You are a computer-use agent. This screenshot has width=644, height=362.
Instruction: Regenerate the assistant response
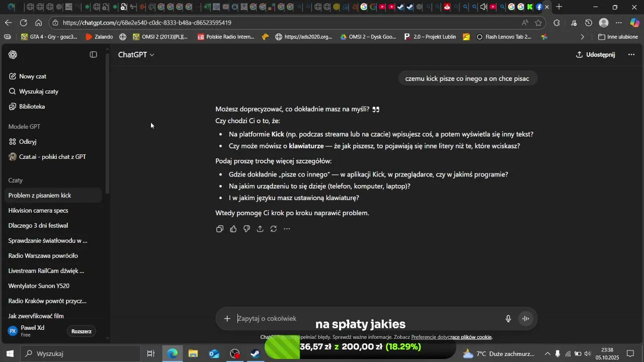274,229
